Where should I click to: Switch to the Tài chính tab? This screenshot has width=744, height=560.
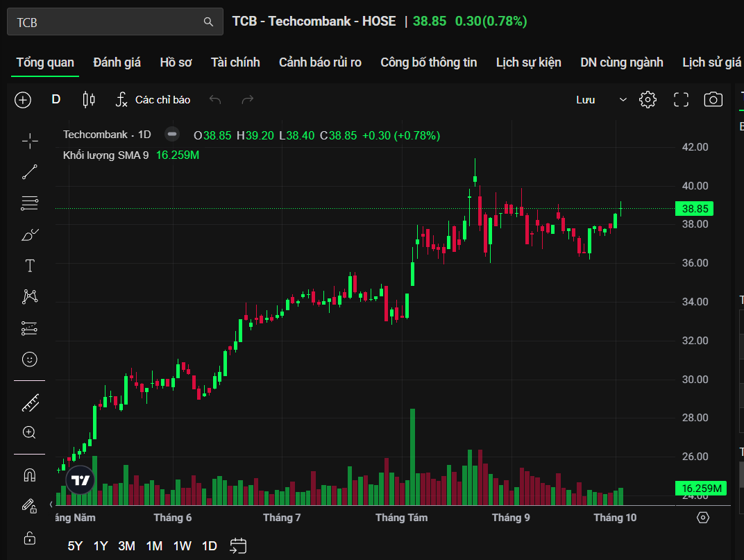(x=235, y=62)
